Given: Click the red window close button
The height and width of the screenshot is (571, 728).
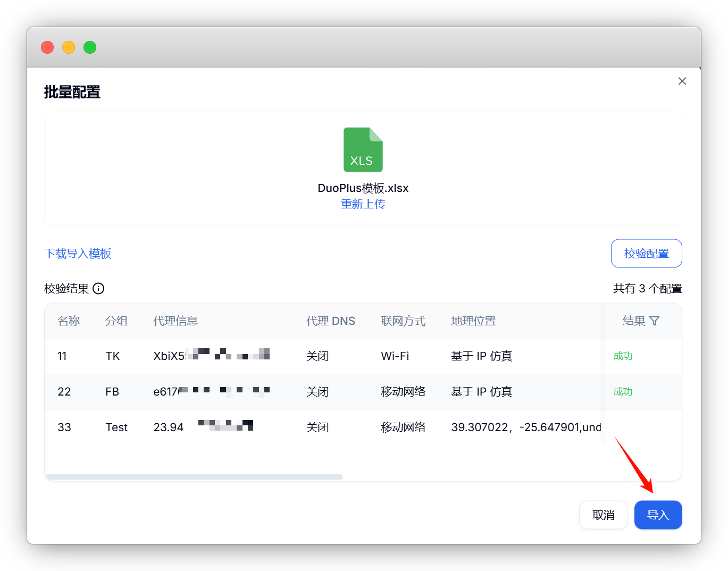Looking at the screenshot, I should click(47, 47).
